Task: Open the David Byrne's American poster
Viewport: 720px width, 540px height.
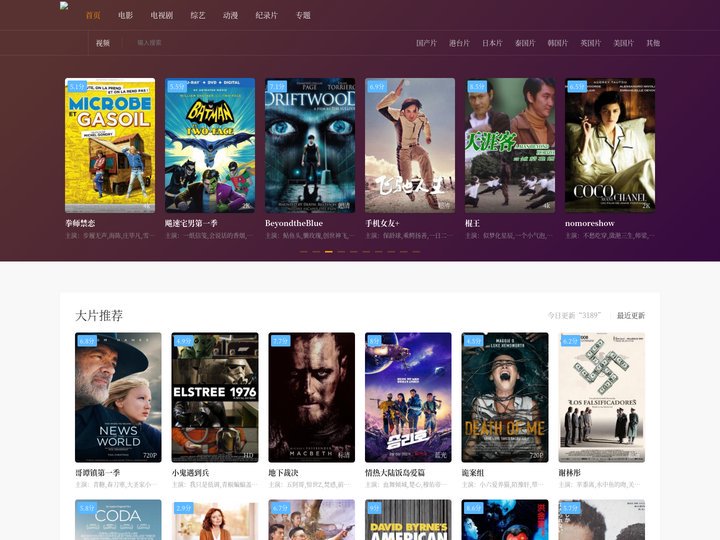Action: coord(408,520)
